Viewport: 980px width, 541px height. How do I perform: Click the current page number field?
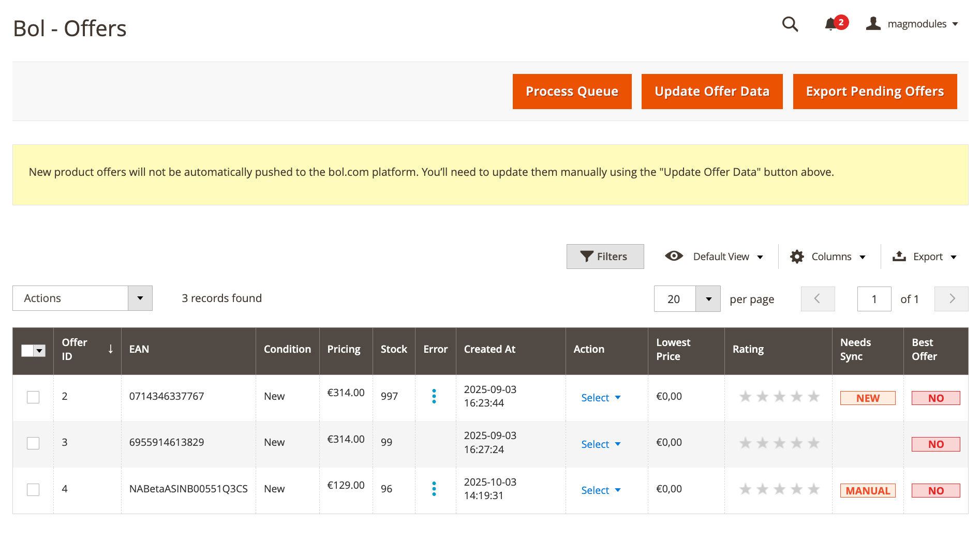click(874, 299)
